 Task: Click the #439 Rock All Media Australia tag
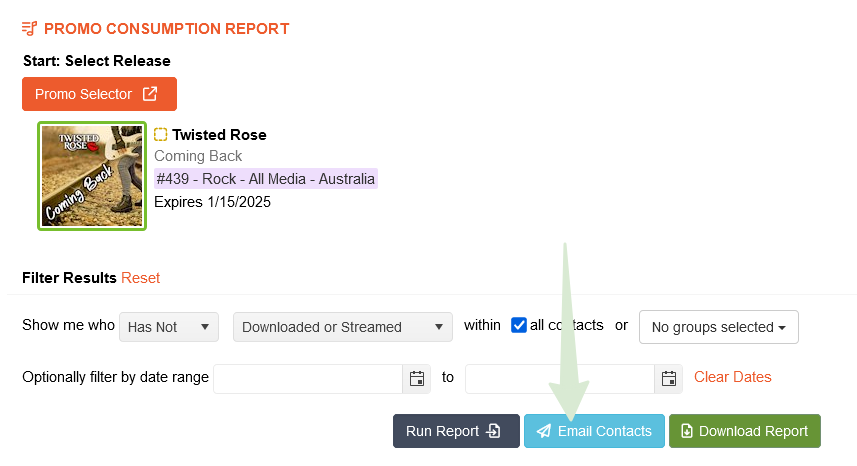(265, 179)
